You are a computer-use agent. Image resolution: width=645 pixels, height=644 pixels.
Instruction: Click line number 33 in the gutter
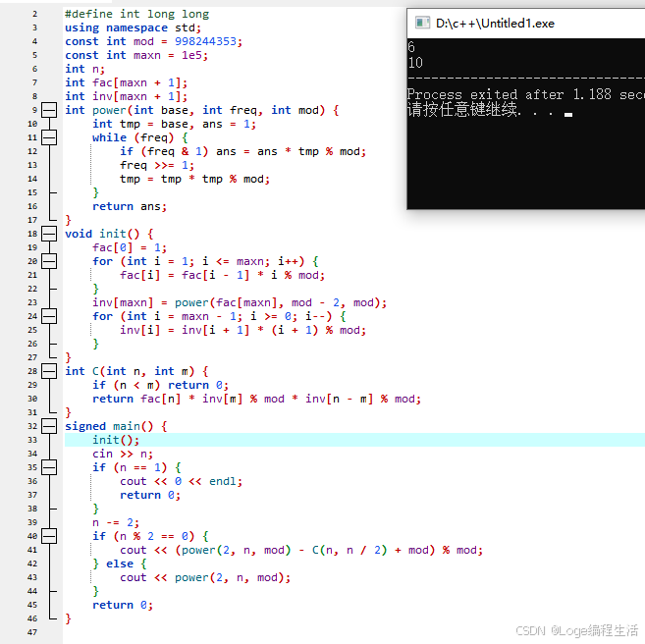(x=32, y=440)
